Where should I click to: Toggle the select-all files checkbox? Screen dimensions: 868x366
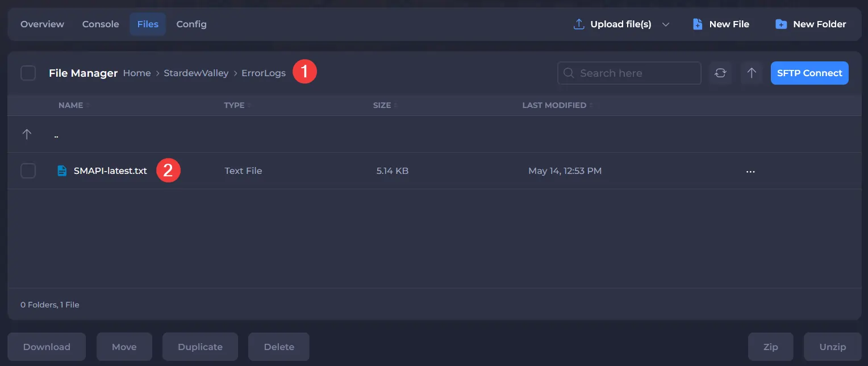coord(28,73)
